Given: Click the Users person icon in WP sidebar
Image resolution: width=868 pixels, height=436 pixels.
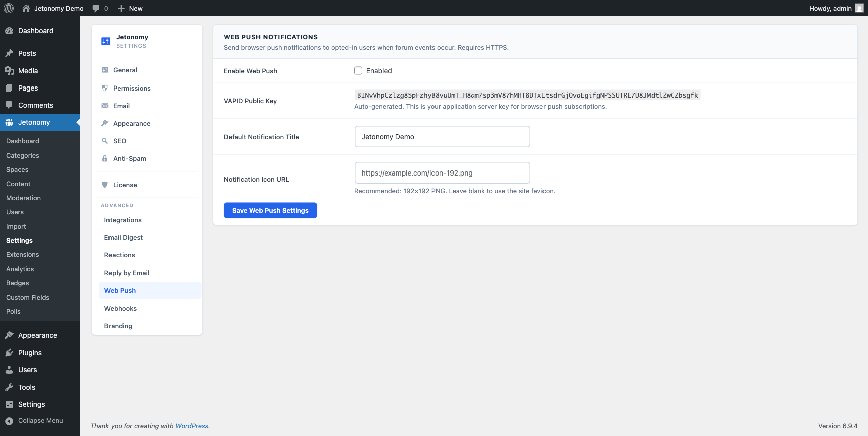Looking at the screenshot, I should click(9, 370).
